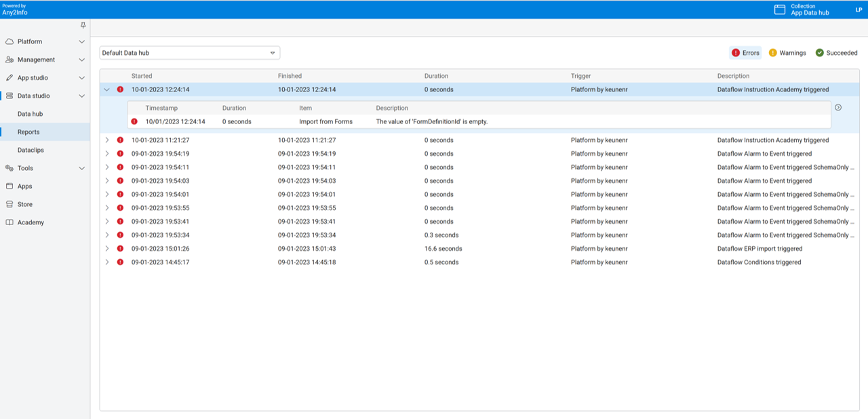Click the Apps icon in sidebar
The height and width of the screenshot is (419, 868).
pos(9,186)
